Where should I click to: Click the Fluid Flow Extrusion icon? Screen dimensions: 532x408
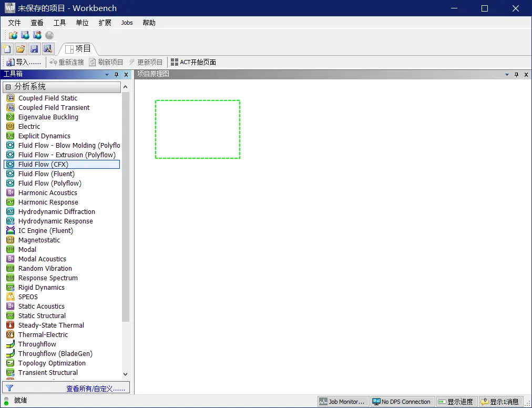coord(11,155)
